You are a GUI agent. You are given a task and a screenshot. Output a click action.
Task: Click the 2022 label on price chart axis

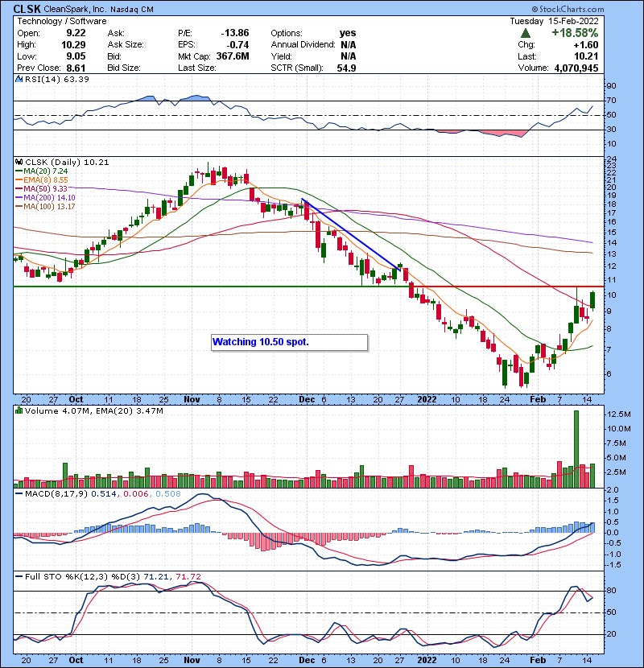point(427,400)
